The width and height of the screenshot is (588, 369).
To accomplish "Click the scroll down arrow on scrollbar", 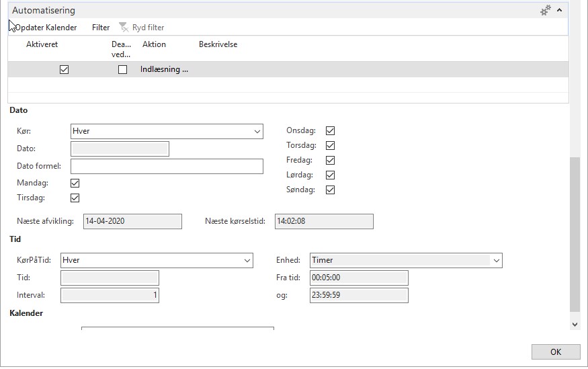I will click(575, 324).
